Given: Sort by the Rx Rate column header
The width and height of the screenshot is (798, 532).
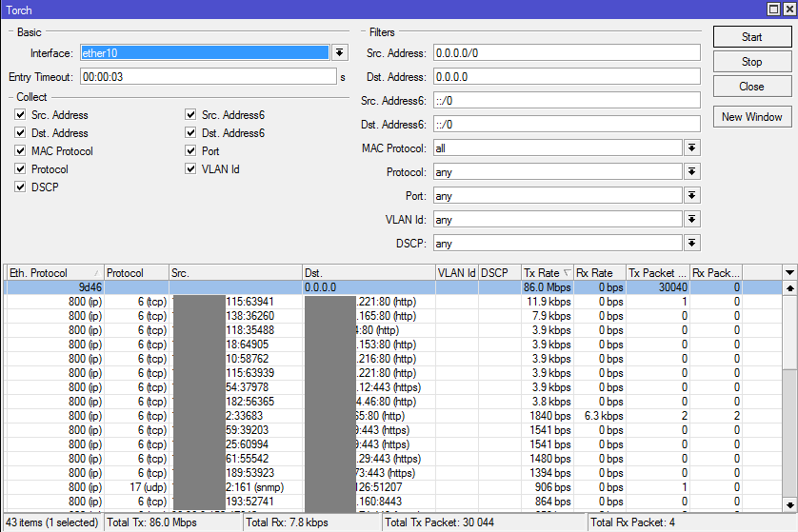Looking at the screenshot, I should coord(601,273).
